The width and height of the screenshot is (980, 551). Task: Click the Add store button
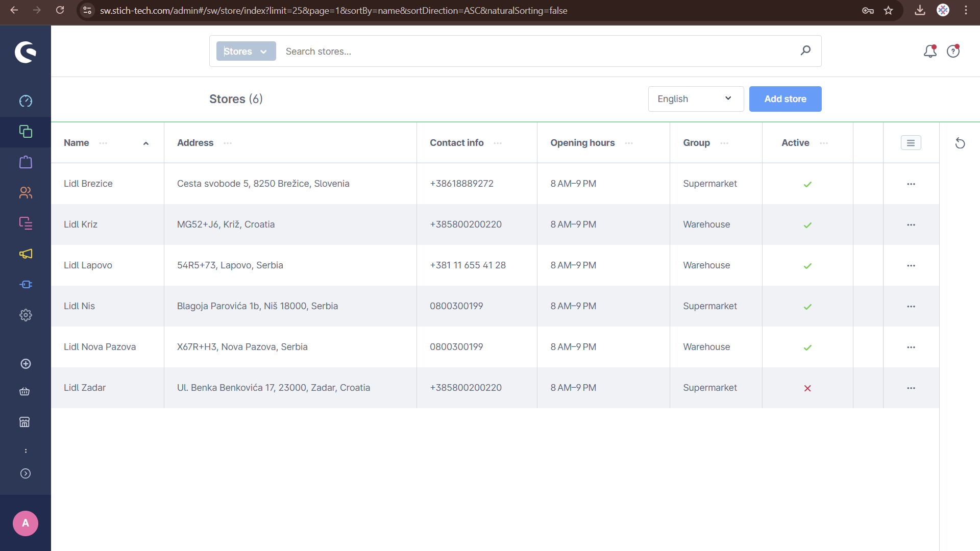(x=785, y=99)
